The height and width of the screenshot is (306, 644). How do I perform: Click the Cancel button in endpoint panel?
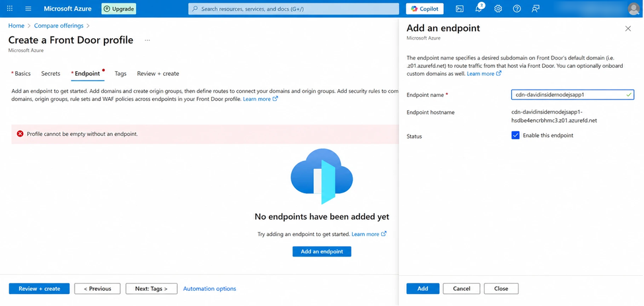461,288
